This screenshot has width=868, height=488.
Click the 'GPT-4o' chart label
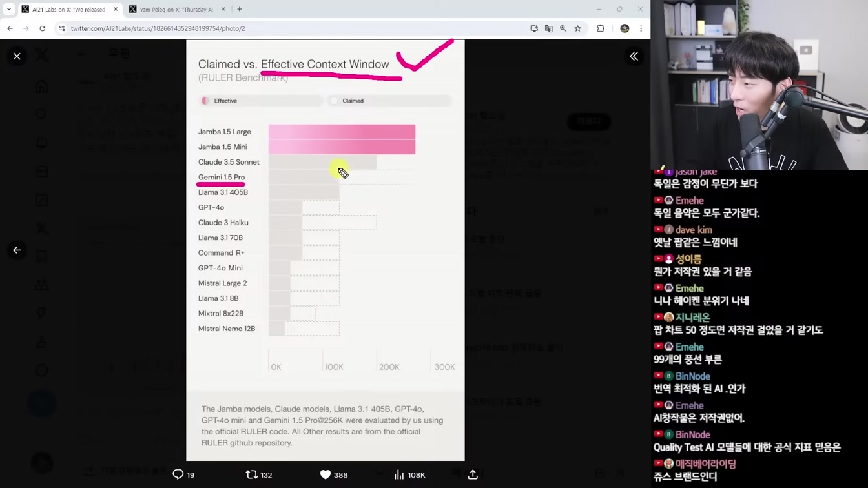pos(211,207)
